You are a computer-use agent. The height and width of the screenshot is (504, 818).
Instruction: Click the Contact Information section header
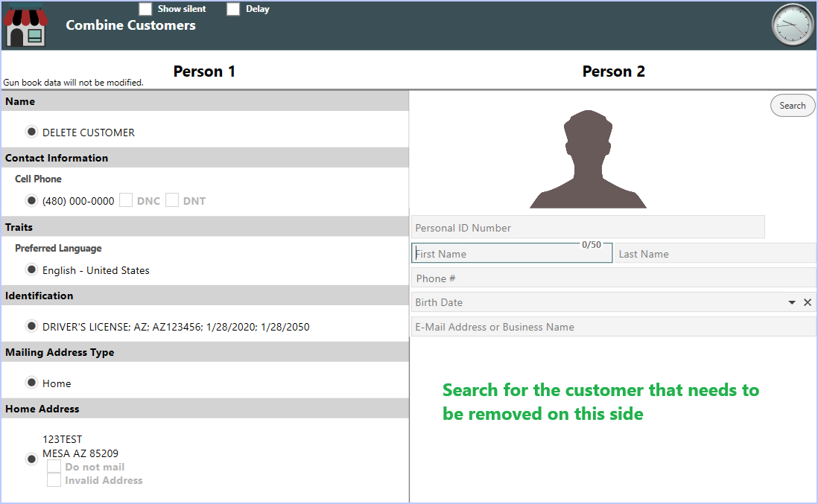click(x=205, y=158)
